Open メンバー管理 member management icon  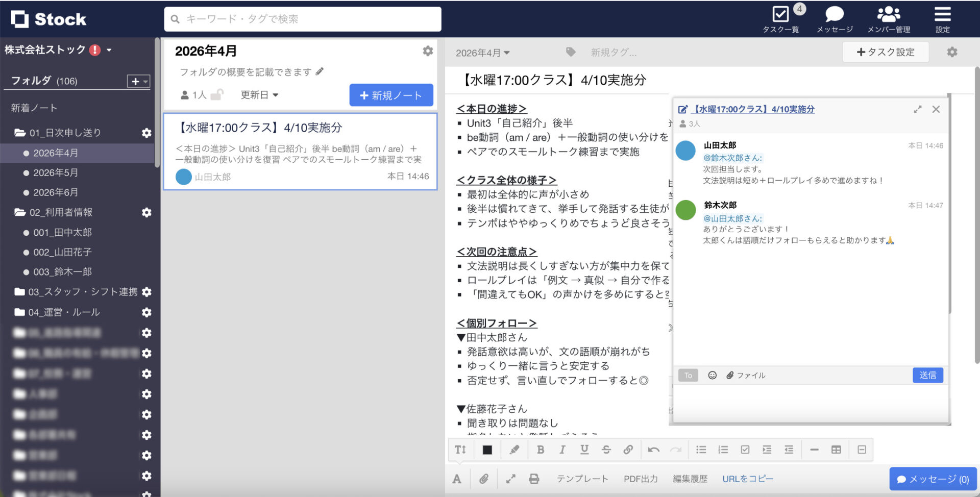(x=888, y=15)
